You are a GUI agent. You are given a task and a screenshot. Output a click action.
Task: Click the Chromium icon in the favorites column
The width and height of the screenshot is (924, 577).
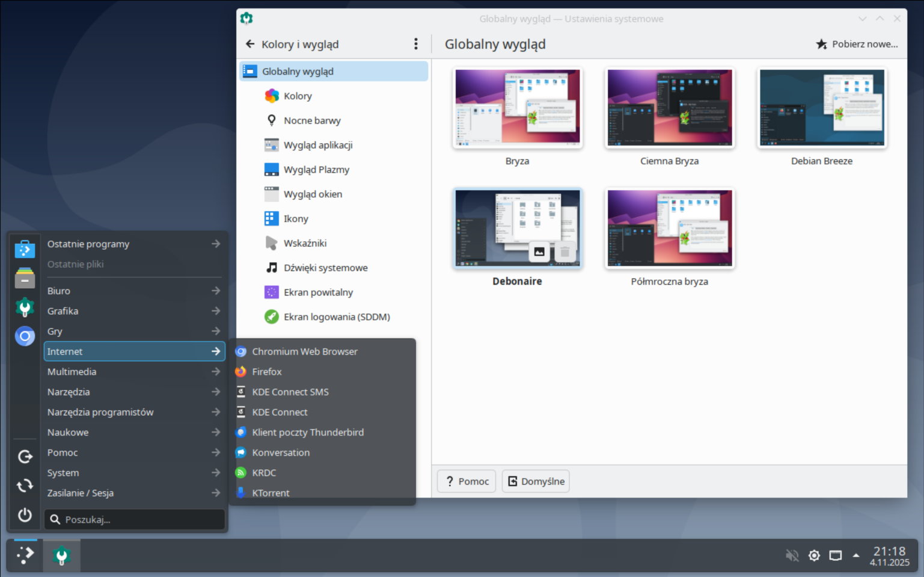[x=25, y=336]
